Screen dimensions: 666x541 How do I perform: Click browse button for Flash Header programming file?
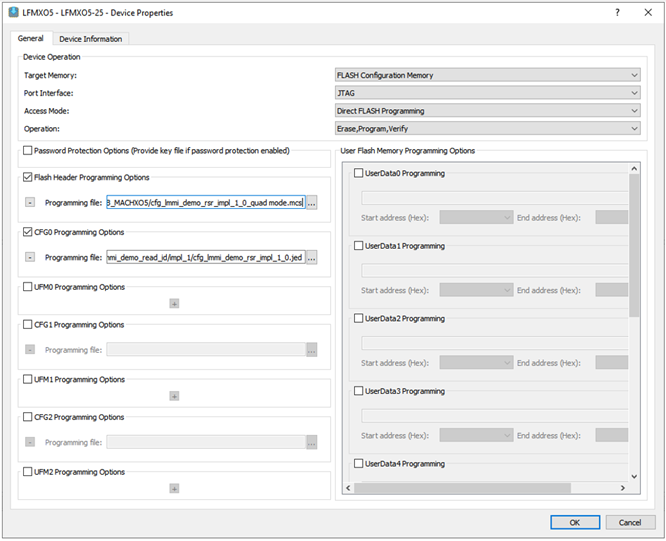[312, 203]
